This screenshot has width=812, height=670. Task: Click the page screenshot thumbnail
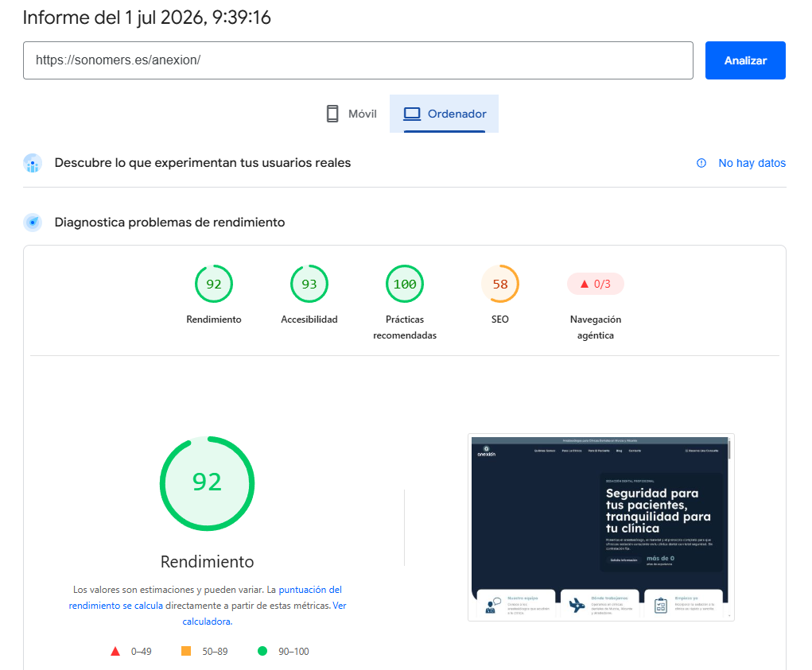click(x=600, y=527)
